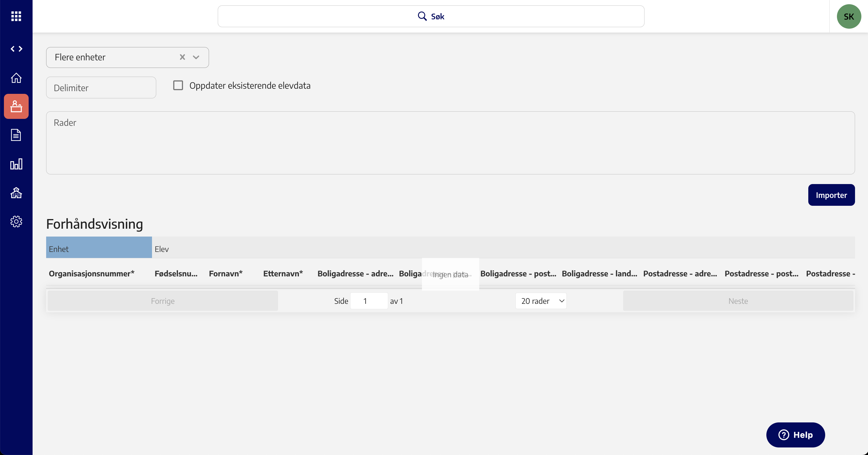Enable Oppdater eksisterende elevdata checkbox
Viewport: 868px width, 455px height.
tap(178, 85)
